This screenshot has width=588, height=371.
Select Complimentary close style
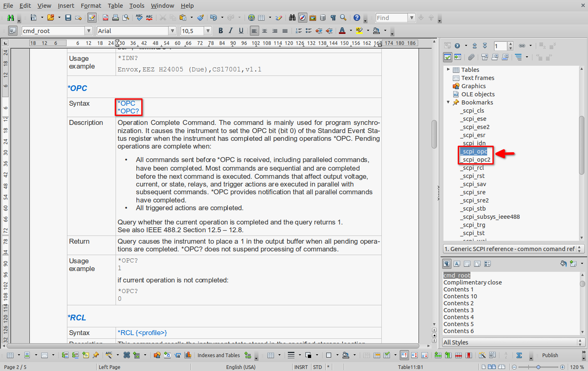tap(472, 282)
